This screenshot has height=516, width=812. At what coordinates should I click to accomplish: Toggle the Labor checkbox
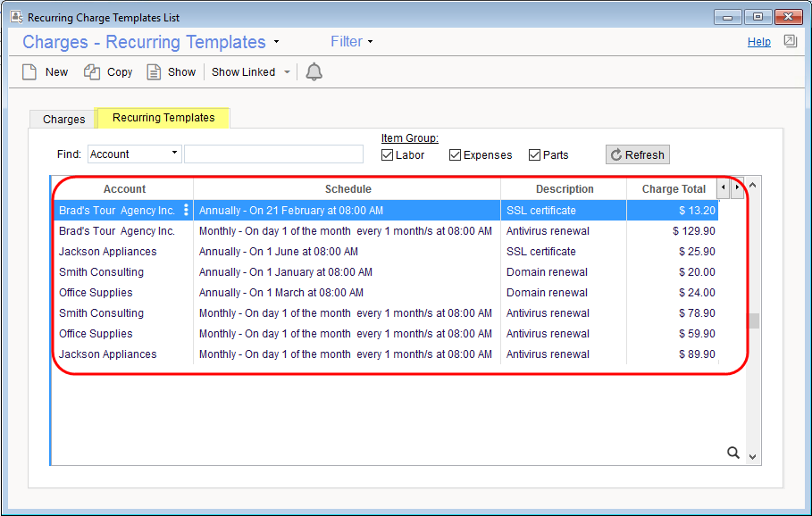(388, 155)
